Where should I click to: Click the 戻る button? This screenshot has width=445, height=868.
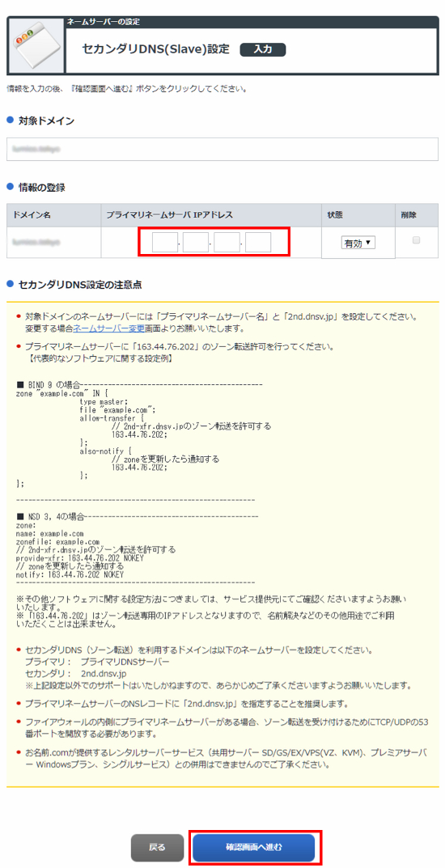(x=157, y=847)
